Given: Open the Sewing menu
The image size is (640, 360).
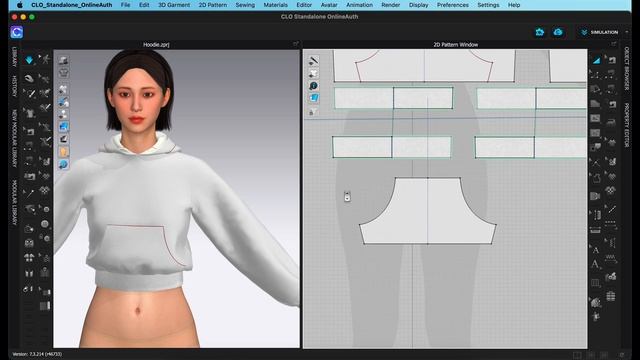Looking at the screenshot, I should click(245, 5).
